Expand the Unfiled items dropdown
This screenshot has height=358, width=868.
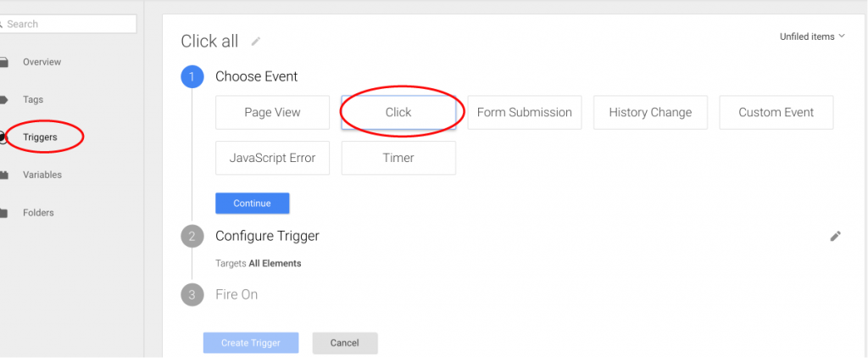coord(812,36)
